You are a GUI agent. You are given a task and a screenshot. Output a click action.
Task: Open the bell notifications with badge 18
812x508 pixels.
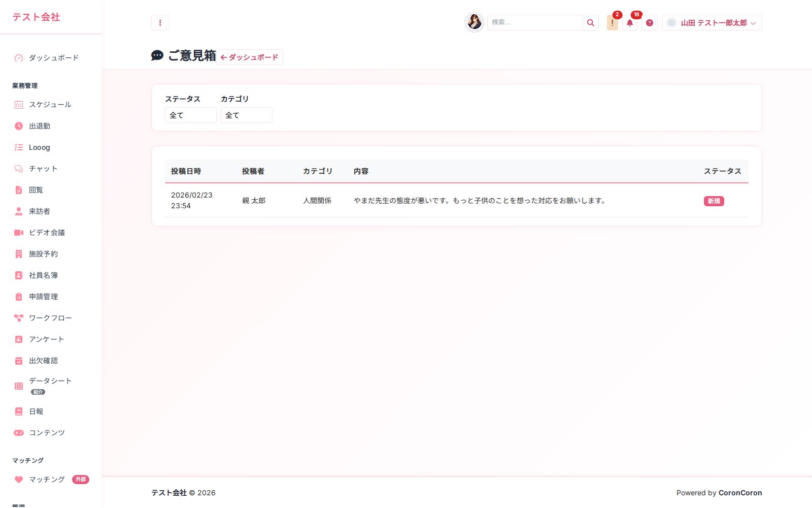630,23
